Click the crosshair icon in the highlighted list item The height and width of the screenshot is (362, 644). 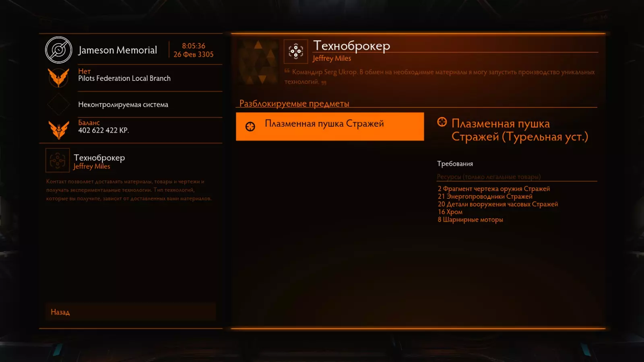[250, 127]
